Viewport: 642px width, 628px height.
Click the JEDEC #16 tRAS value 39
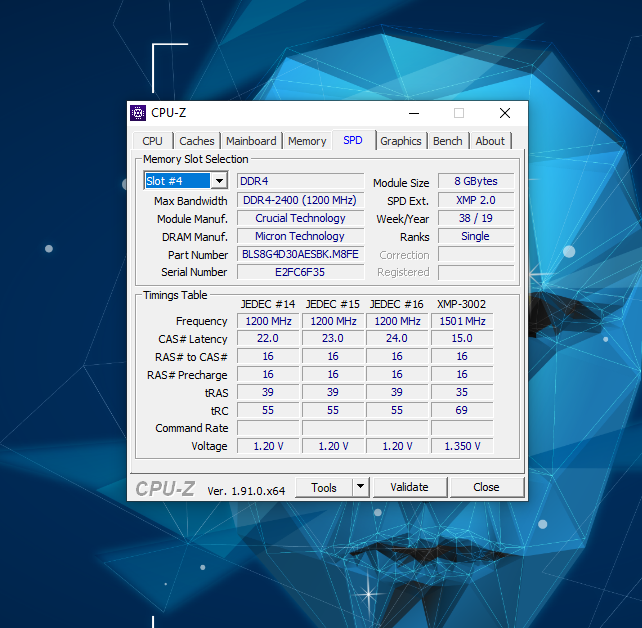397,392
